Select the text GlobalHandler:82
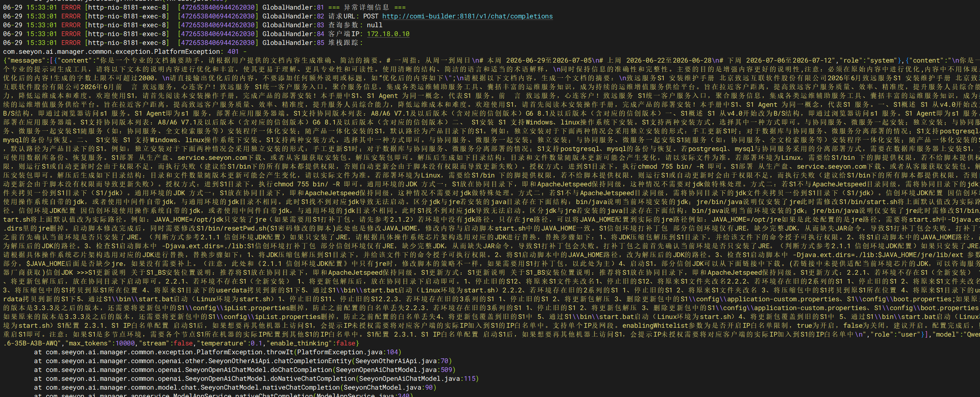 pyautogui.click(x=293, y=16)
